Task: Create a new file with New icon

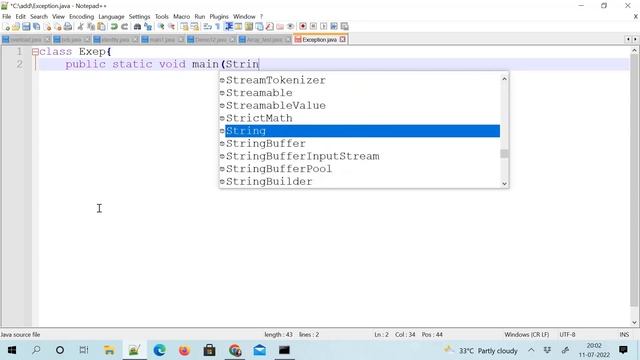Action: (x=6, y=27)
